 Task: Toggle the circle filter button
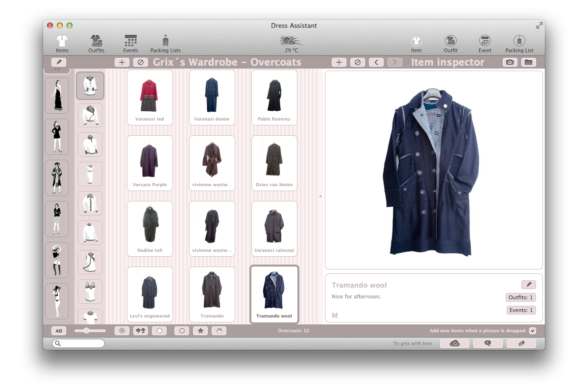pos(182,331)
